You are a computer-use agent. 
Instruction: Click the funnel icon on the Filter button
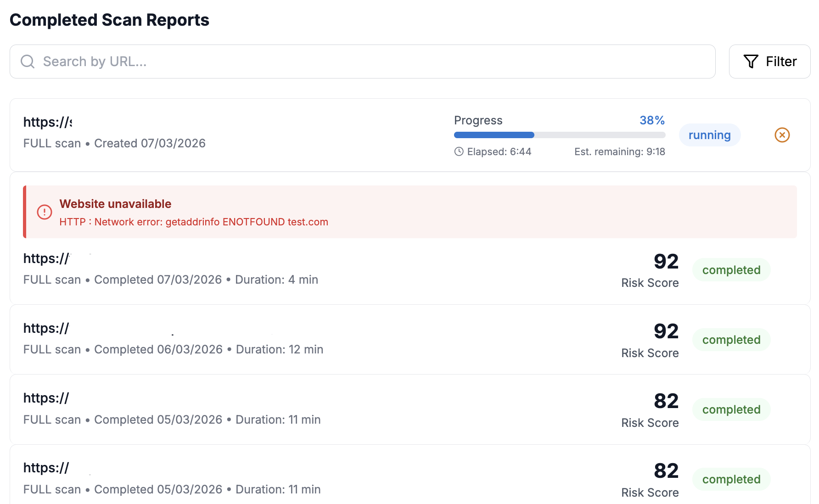pos(750,61)
